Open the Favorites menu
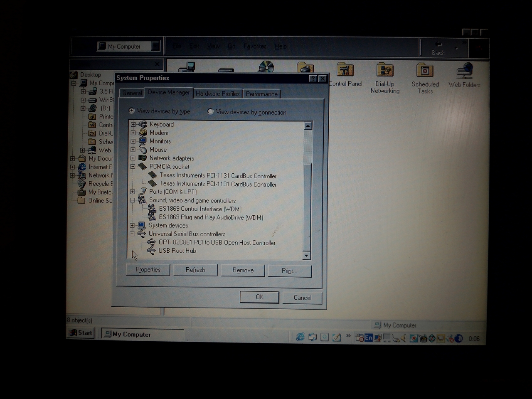The height and width of the screenshot is (399, 532). tap(255, 46)
